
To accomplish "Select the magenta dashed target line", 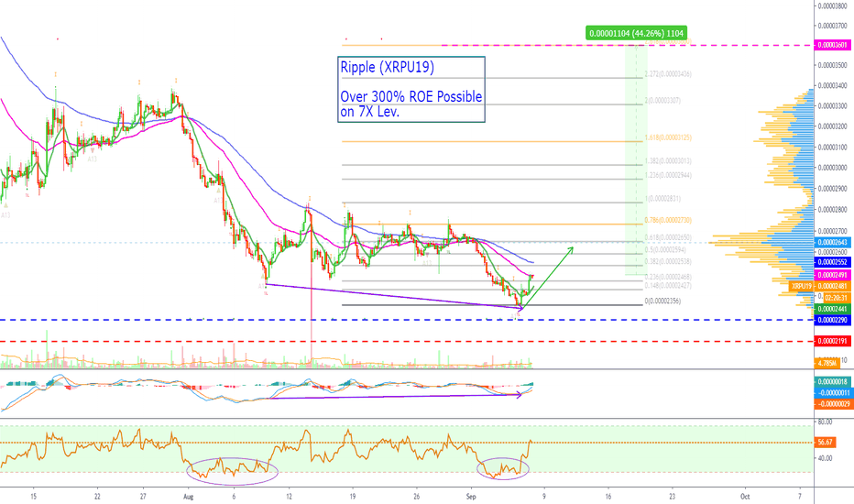I will (628, 45).
